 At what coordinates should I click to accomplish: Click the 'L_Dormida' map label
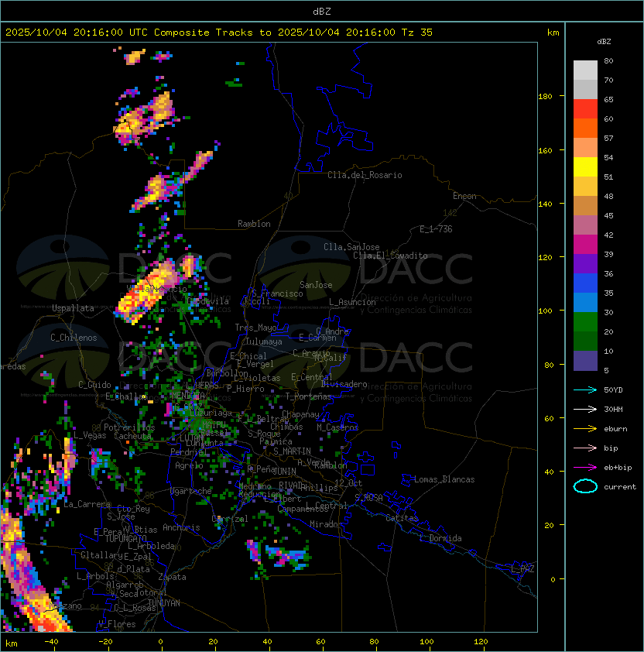click(x=440, y=538)
